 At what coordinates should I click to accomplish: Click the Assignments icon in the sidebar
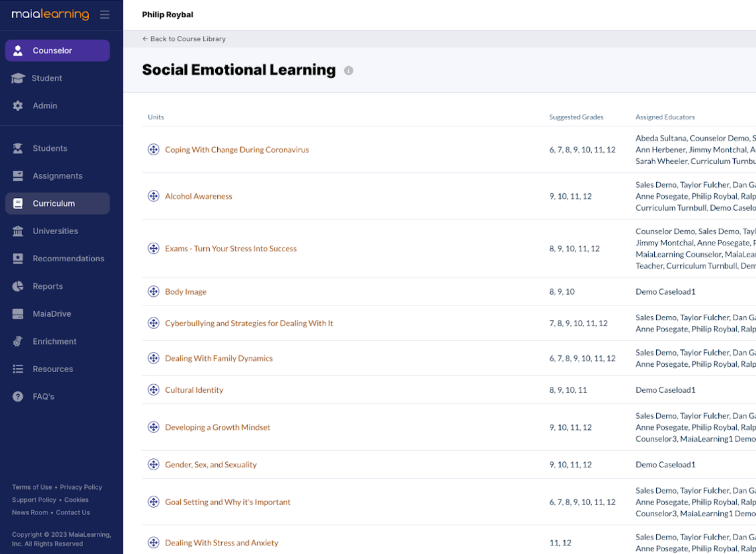pos(18,176)
